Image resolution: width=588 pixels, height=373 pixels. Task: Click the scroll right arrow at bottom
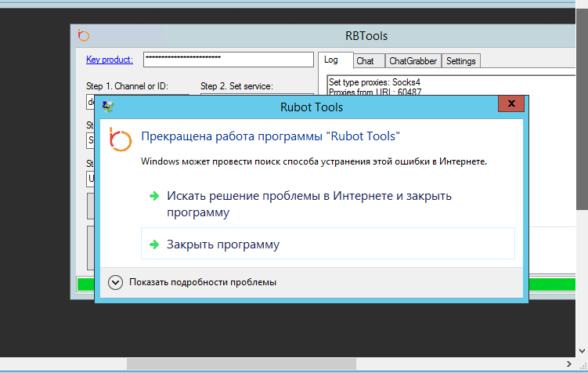[569, 364]
